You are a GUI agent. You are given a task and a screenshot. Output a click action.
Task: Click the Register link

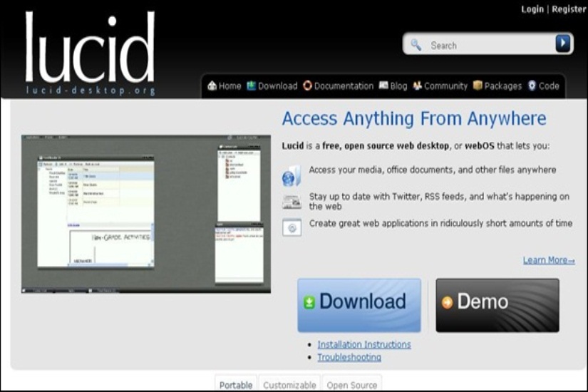pyautogui.click(x=569, y=9)
